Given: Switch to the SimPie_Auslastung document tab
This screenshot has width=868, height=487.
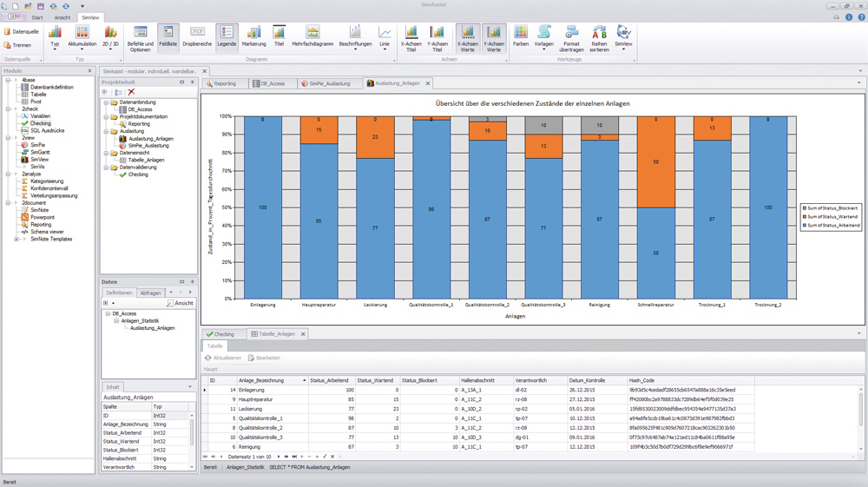Looking at the screenshot, I should pyautogui.click(x=329, y=83).
